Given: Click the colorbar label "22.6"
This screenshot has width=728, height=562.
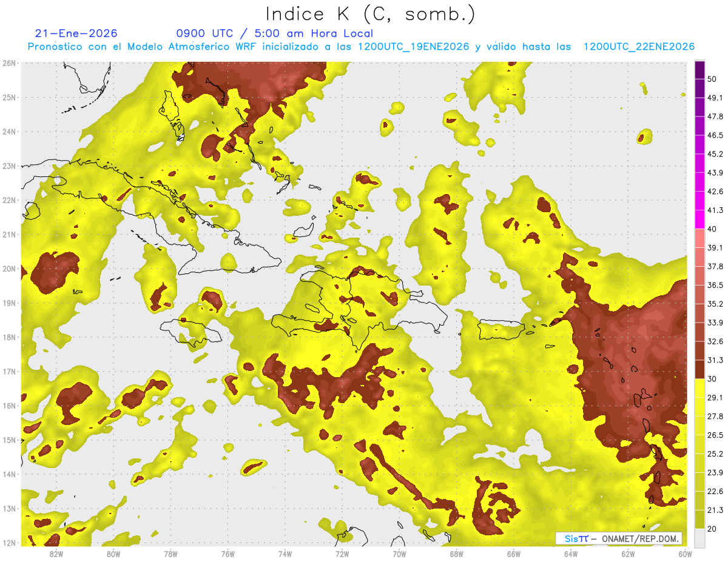Looking at the screenshot, I should (x=715, y=491).
